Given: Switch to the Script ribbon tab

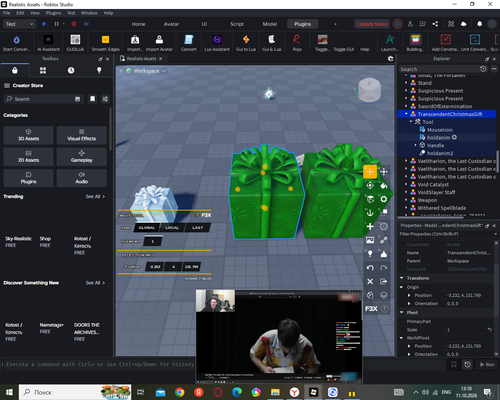Looking at the screenshot, I should coord(237,24).
